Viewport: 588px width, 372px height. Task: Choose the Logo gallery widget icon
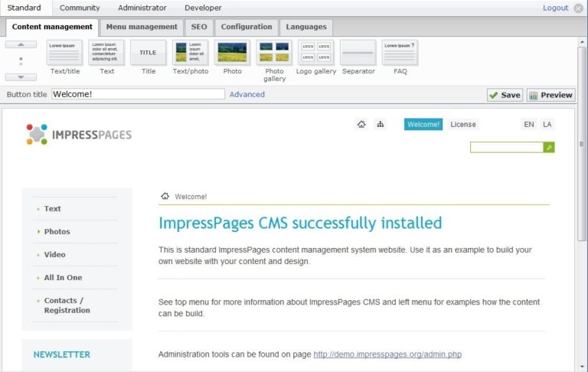(316, 53)
